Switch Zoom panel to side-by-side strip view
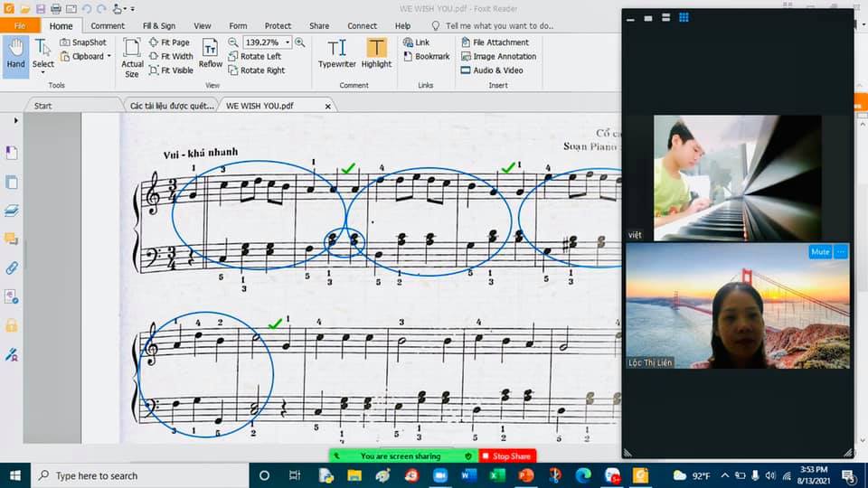Screen dimensions: 868x488 666,18
